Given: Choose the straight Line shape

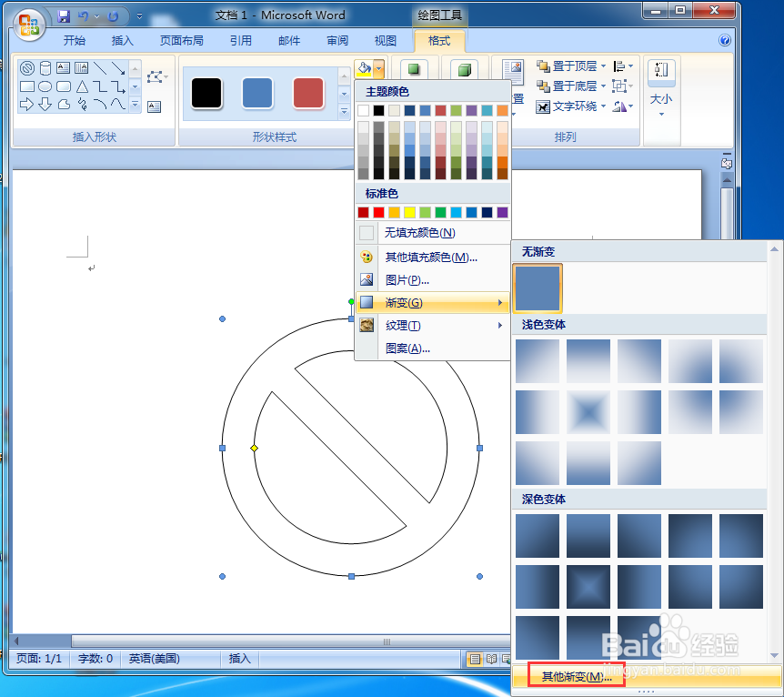Looking at the screenshot, I should 100,68.
